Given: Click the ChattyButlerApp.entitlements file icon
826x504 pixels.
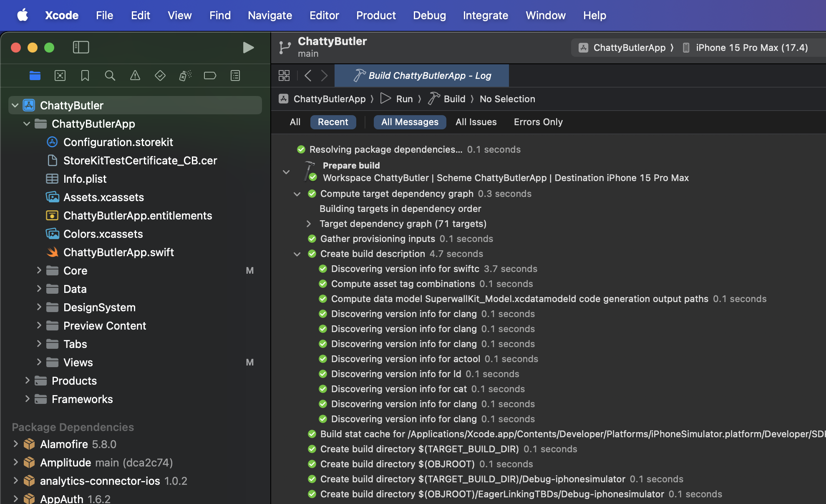Looking at the screenshot, I should tap(52, 216).
